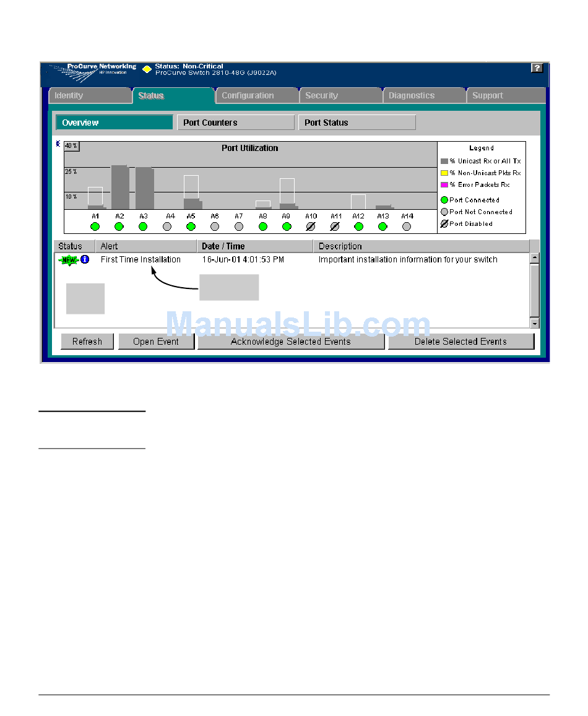The height and width of the screenshot is (716, 588).
Task: Click the A2 utilization bar
Action: click(x=120, y=188)
